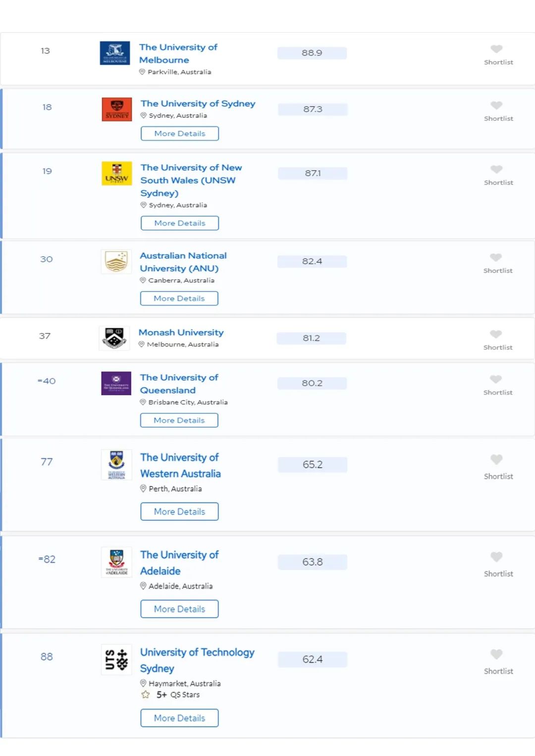535x756 pixels.
Task: Expand More Details for University of Western Australia
Action: click(x=179, y=512)
